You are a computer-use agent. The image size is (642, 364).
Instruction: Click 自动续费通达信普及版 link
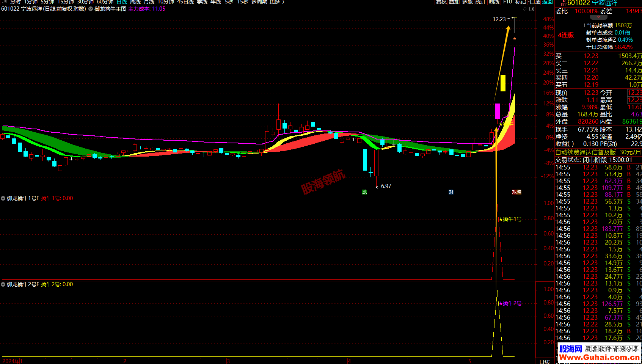(x=598, y=152)
